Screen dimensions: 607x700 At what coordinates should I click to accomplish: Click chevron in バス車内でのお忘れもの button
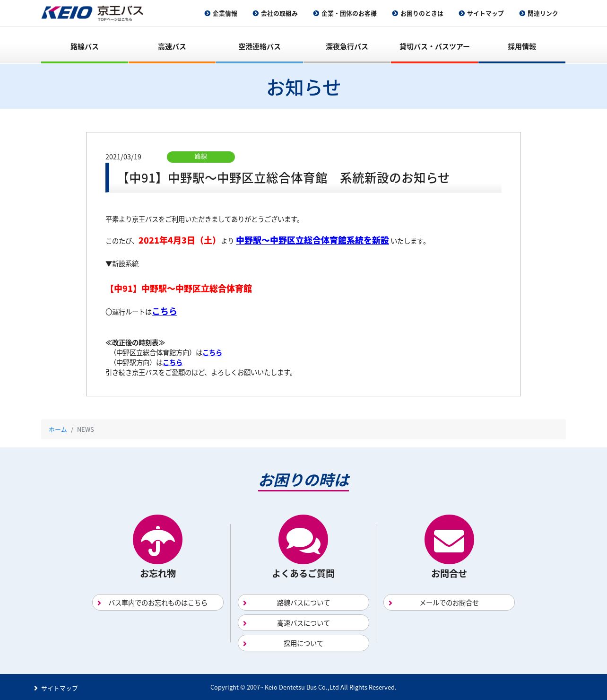[99, 603]
